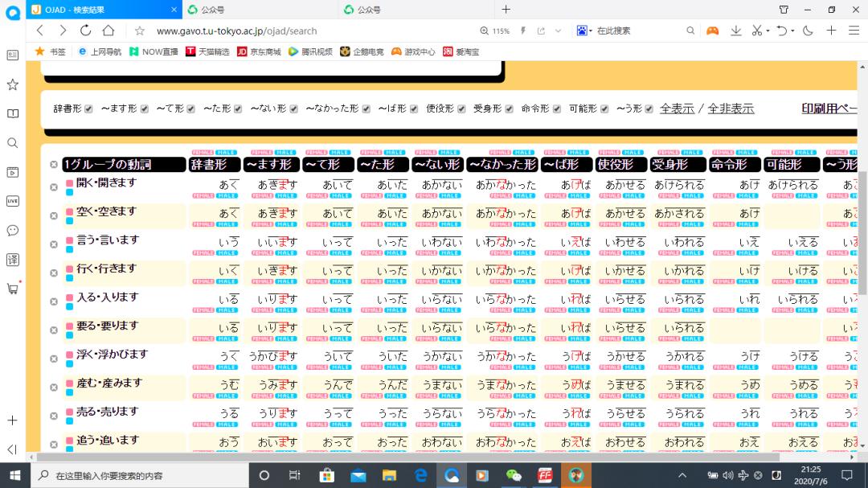The width and height of the screenshot is (868, 488).
Task: Open the browser hamburger menu
Action: (854, 30)
